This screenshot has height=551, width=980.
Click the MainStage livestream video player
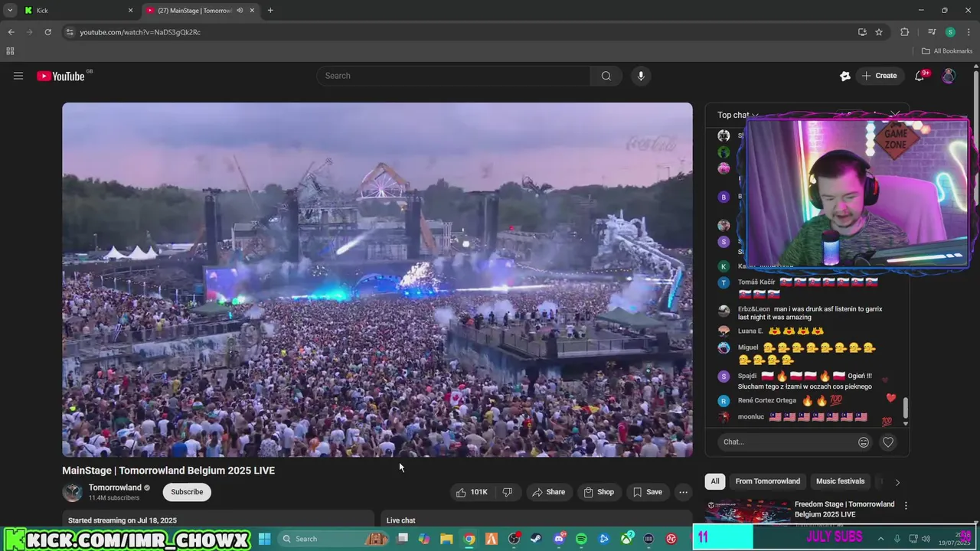click(377, 280)
